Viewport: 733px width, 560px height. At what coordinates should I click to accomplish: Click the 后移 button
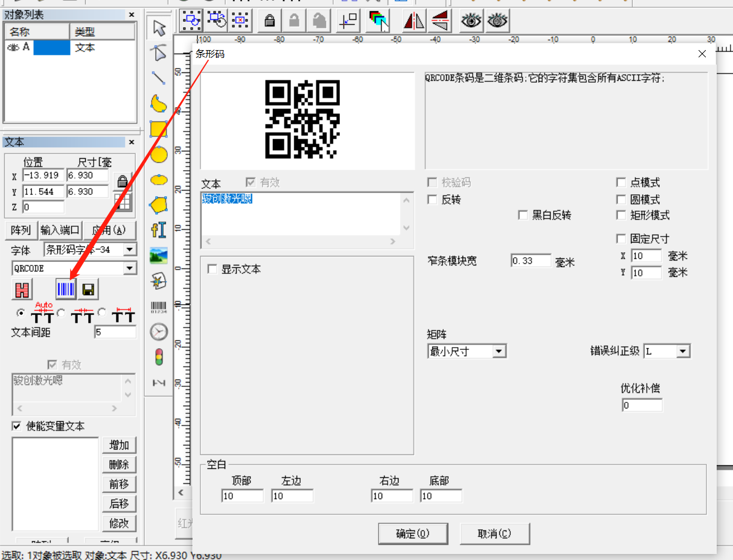click(x=119, y=503)
